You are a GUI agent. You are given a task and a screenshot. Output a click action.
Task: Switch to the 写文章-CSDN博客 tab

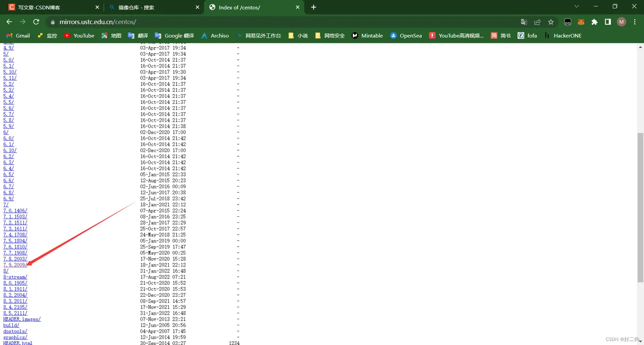(53, 7)
